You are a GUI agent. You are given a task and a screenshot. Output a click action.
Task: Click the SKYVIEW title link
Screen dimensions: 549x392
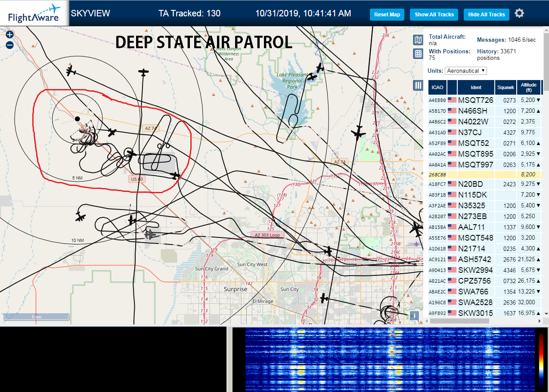click(90, 13)
